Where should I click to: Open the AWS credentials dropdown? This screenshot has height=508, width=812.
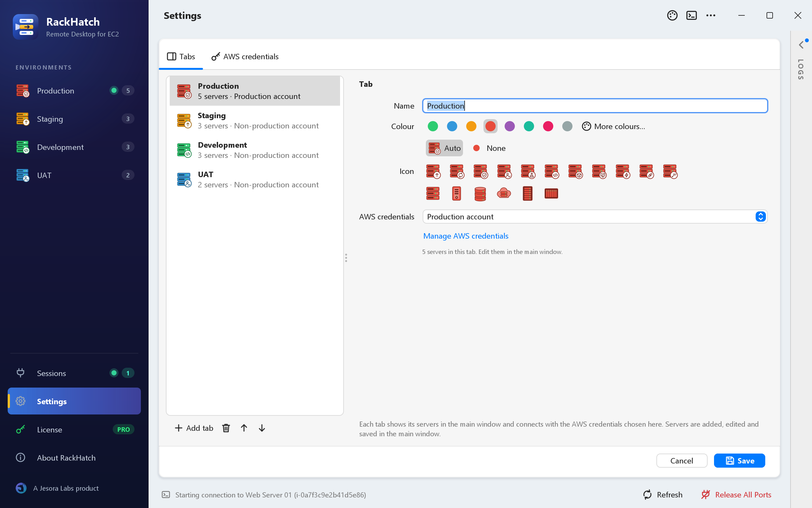click(x=595, y=217)
